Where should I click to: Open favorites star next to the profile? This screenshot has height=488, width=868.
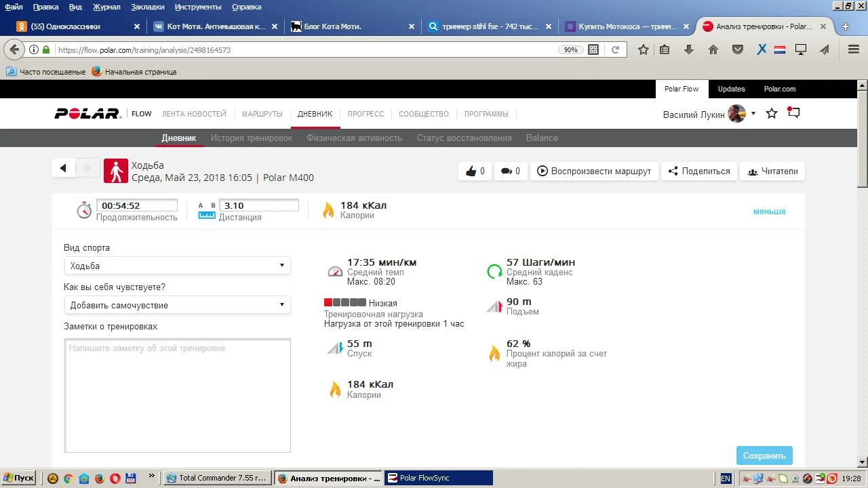[772, 113]
